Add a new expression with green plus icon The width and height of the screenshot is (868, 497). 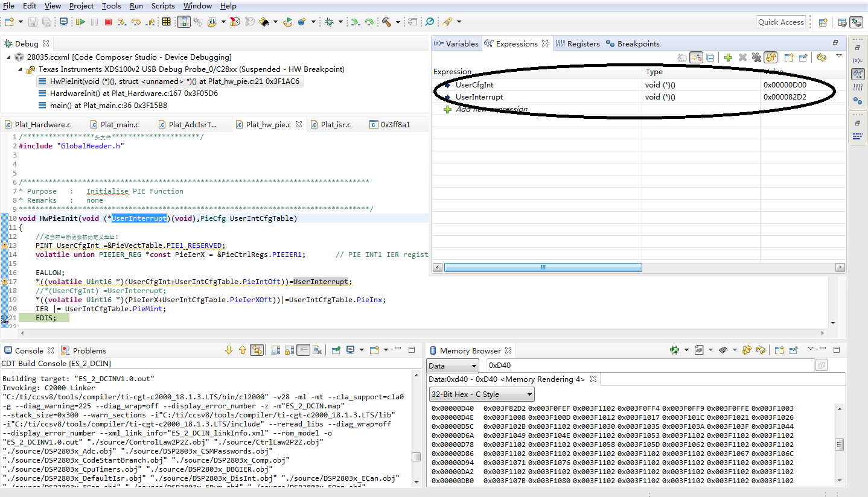[x=728, y=57]
